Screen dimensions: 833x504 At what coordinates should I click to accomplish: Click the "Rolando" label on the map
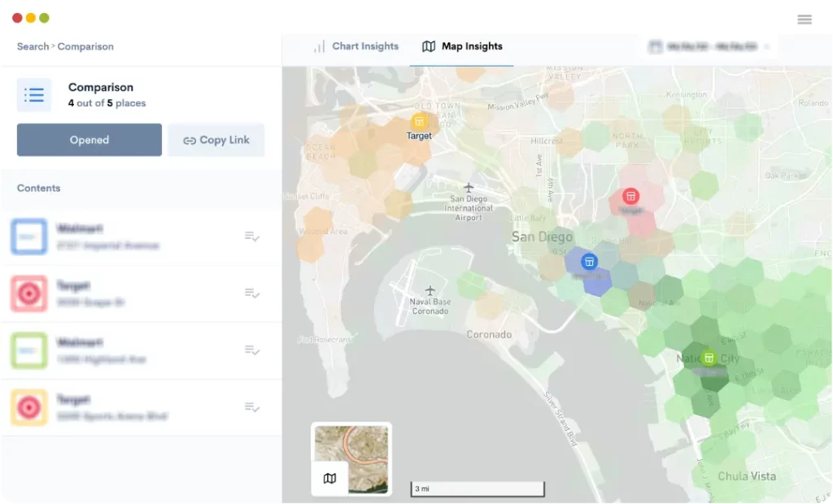click(x=813, y=103)
